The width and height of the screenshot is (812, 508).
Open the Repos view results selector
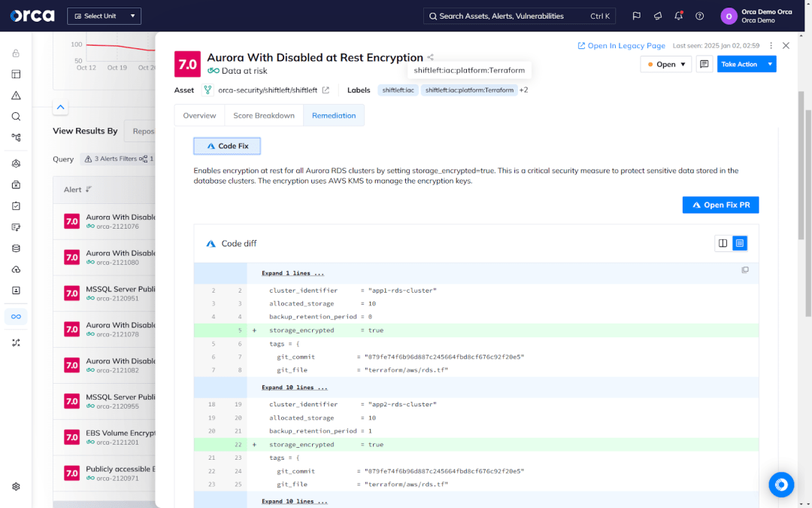pos(140,131)
